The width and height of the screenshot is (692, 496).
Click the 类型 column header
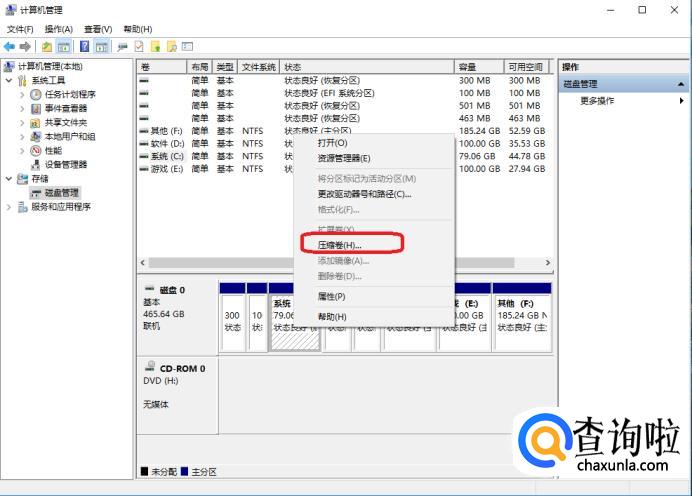tap(225, 67)
